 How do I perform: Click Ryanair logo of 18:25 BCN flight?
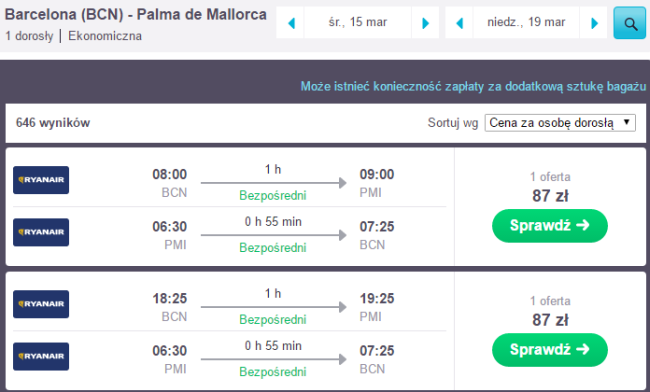[41, 304]
